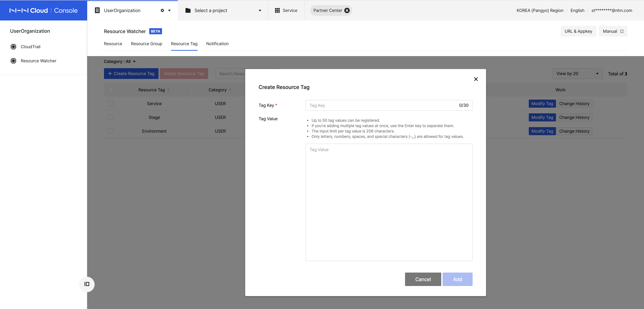
Task: Sort by the Category column arrows
Action: coord(230,90)
